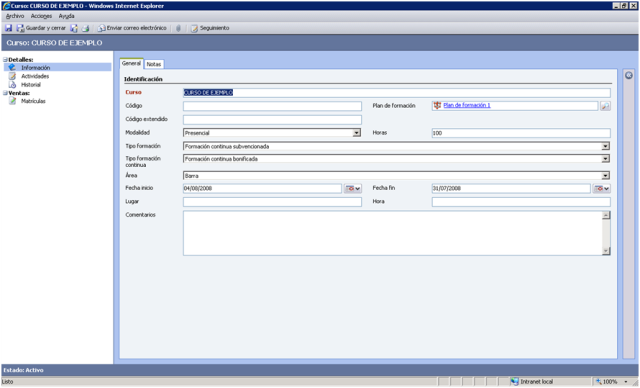Open the Modalidad dropdown
The image size is (640, 388).
tap(356, 133)
